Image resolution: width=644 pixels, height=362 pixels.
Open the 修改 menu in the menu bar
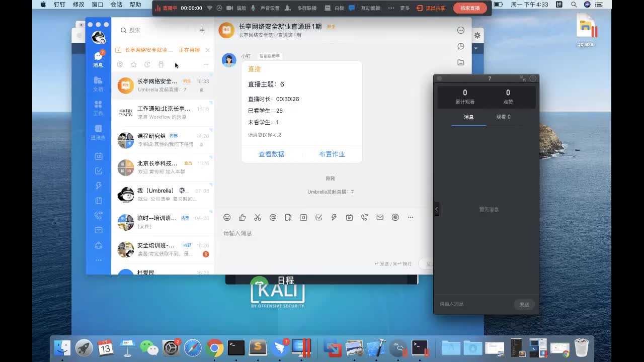(78, 5)
